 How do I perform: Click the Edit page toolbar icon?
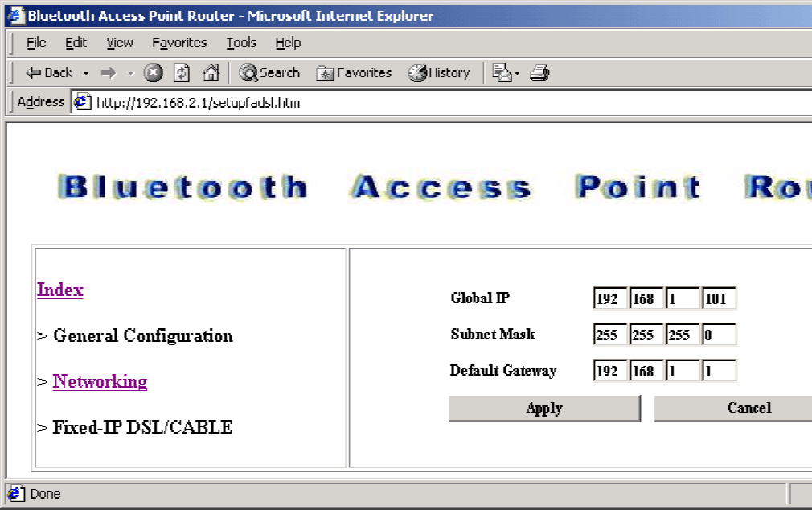[x=501, y=73]
